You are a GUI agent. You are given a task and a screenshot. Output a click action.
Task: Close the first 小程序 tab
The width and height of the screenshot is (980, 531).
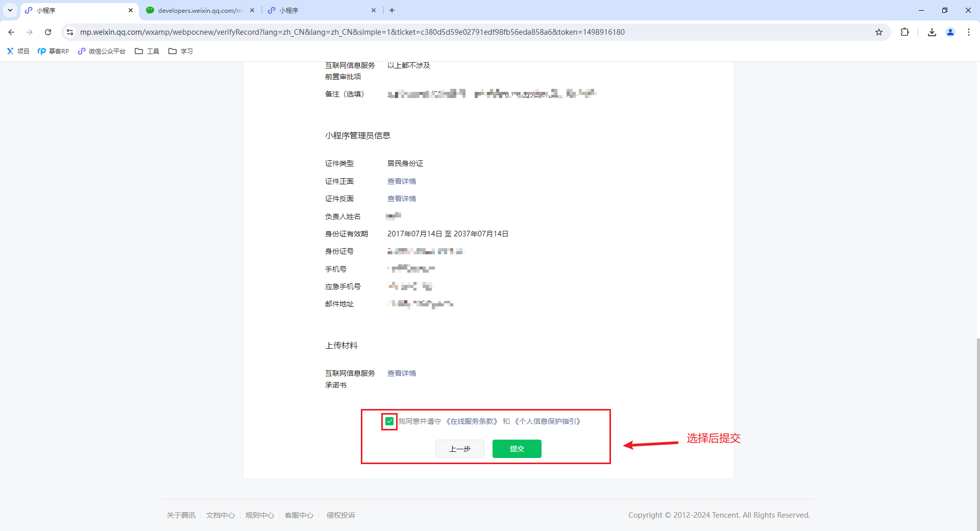click(x=131, y=10)
